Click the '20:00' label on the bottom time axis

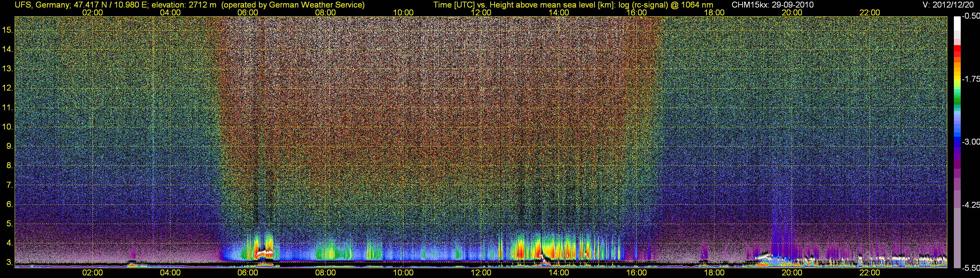pos(792,273)
